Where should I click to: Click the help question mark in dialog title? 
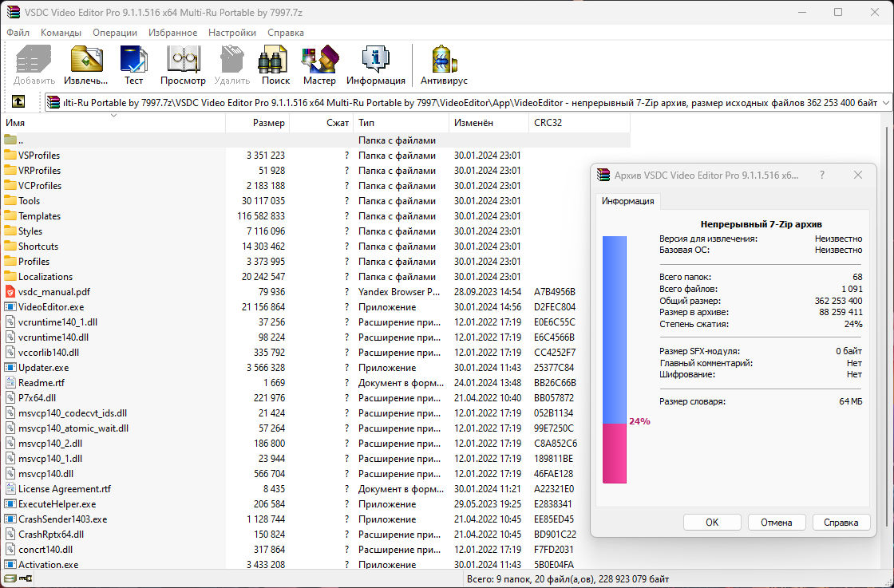click(821, 175)
